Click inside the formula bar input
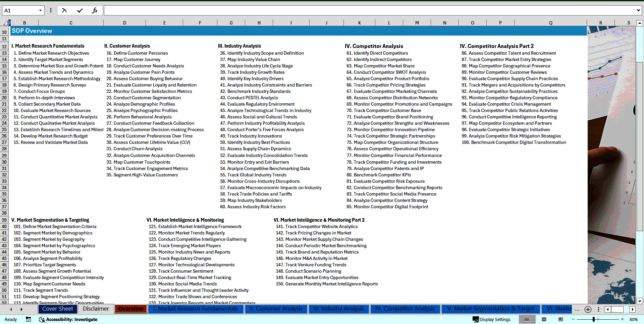Viewport: 644px width, 324px height. tap(369, 10)
